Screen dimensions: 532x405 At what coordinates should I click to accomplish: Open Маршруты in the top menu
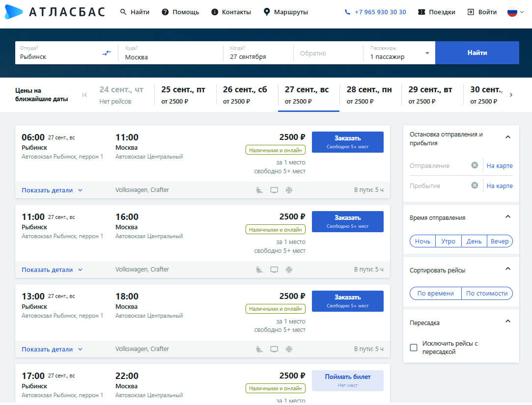pos(286,12)
